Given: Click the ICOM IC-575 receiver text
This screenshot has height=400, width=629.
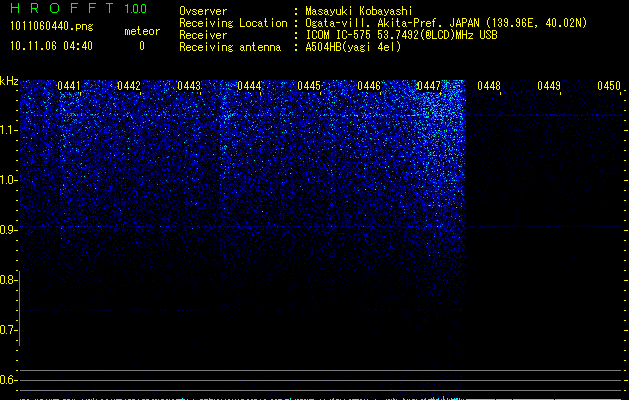Looking at the screenshot, I should click(x=401, y=35).
